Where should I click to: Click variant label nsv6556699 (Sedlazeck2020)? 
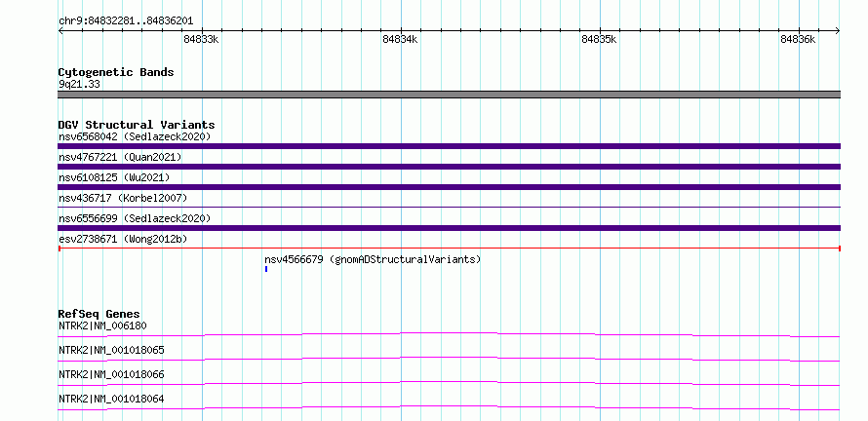(135, 218)
